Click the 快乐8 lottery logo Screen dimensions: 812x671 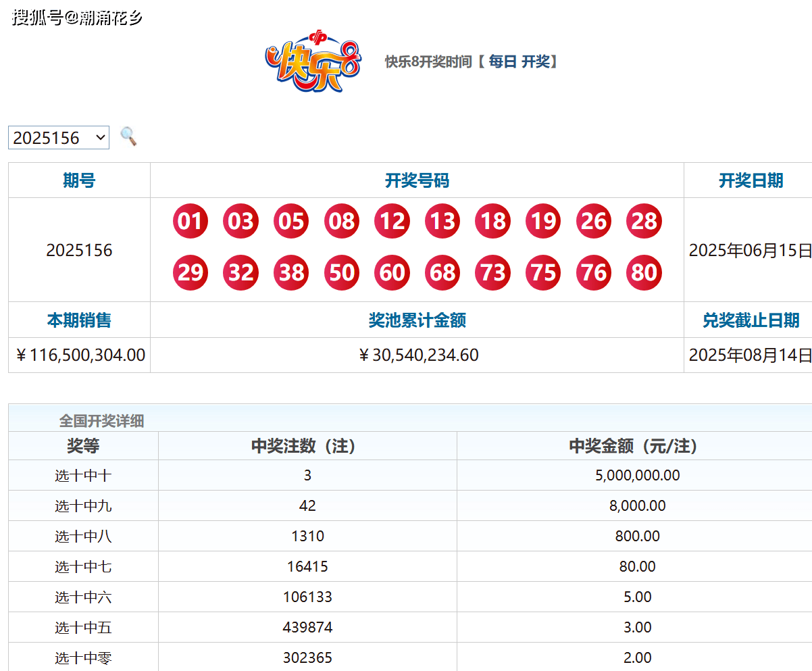click(x=312, y=62)
